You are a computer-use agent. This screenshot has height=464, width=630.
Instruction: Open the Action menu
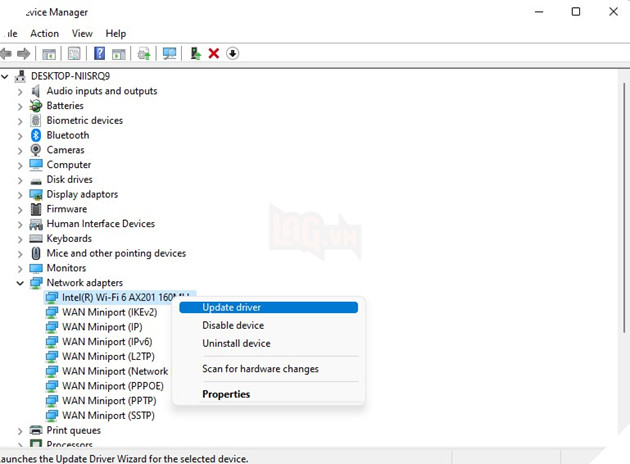pos(45,33)
